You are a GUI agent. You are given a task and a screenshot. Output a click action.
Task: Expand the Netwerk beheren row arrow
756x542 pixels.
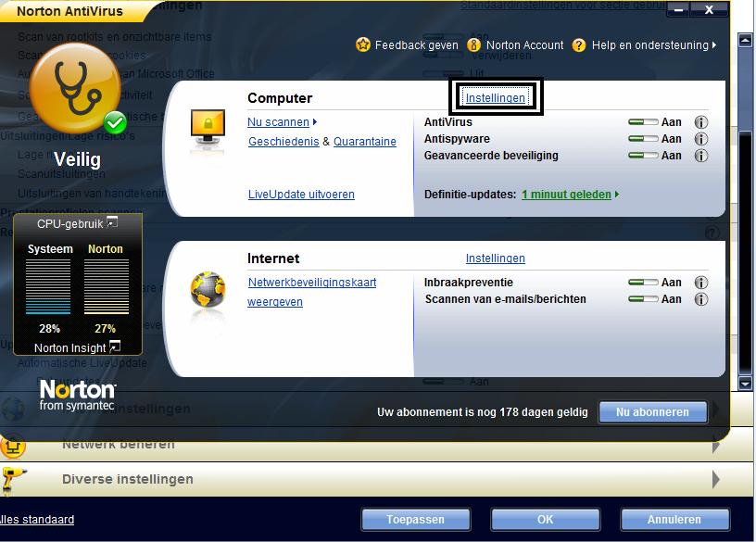click(x=716, y=446)
